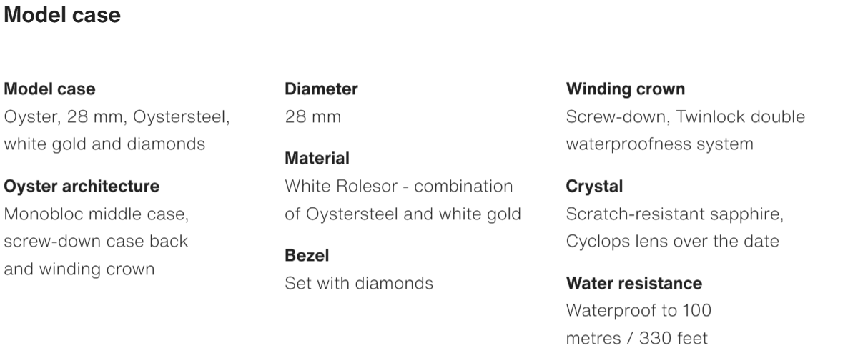This screenshot has width=868, height=353.
Task: Click the Oyster architecture label
Action: point(82,187)
